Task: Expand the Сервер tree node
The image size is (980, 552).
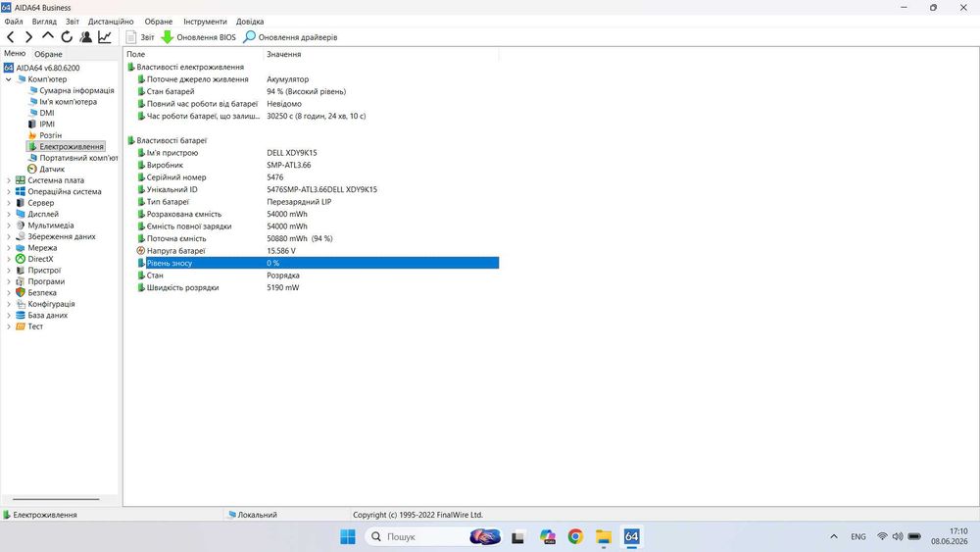Action: (9, 203)
